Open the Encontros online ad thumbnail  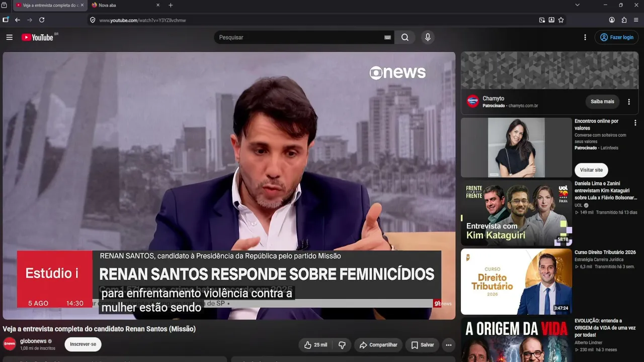(x=516, y=148)
